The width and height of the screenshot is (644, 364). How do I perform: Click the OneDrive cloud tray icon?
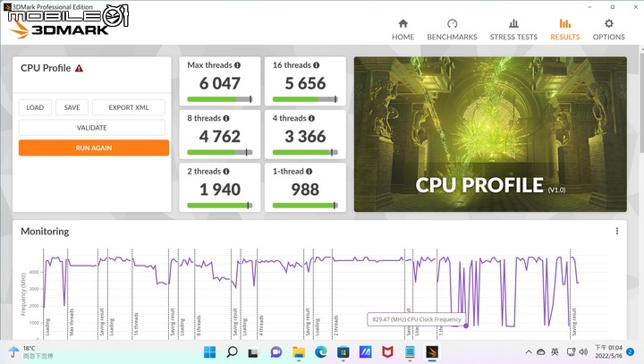coord(541,352)
